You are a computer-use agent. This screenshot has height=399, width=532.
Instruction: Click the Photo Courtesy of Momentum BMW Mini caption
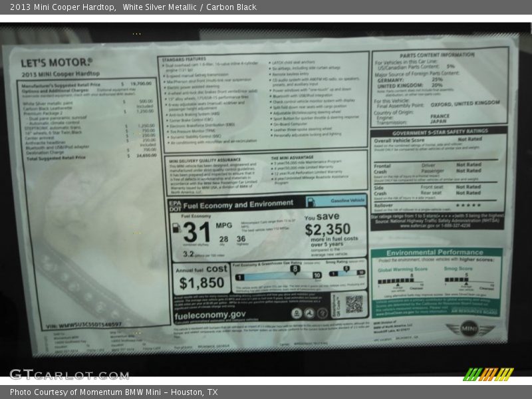click(x=114, y=392)
